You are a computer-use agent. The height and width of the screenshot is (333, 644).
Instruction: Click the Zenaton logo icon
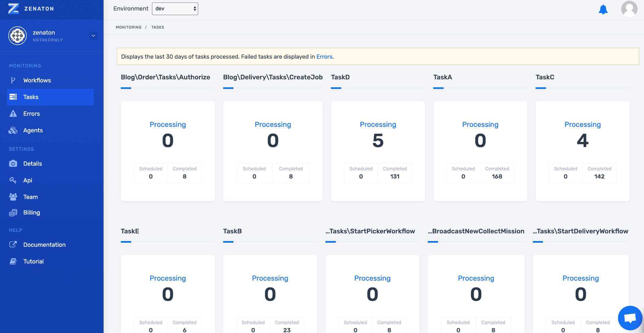point(13,8)
